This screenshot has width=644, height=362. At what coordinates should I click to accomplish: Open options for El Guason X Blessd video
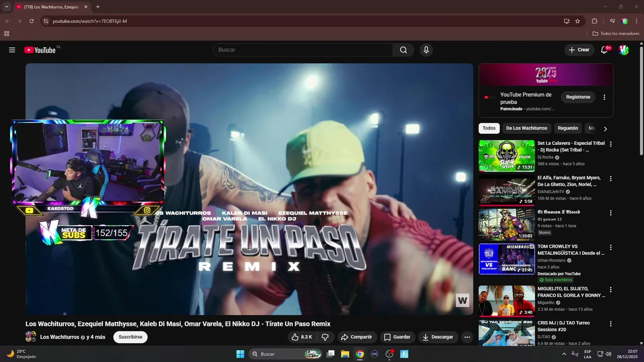click(611, 213)
